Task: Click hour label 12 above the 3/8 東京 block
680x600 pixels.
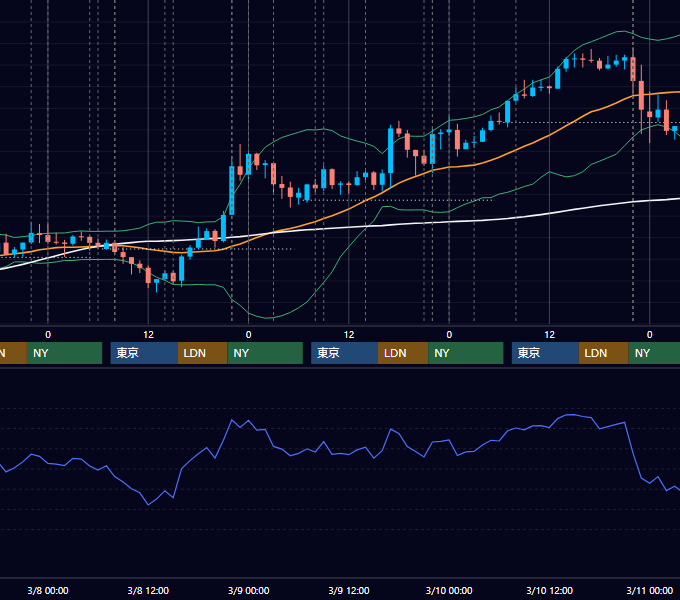Action: pos(148,335)
